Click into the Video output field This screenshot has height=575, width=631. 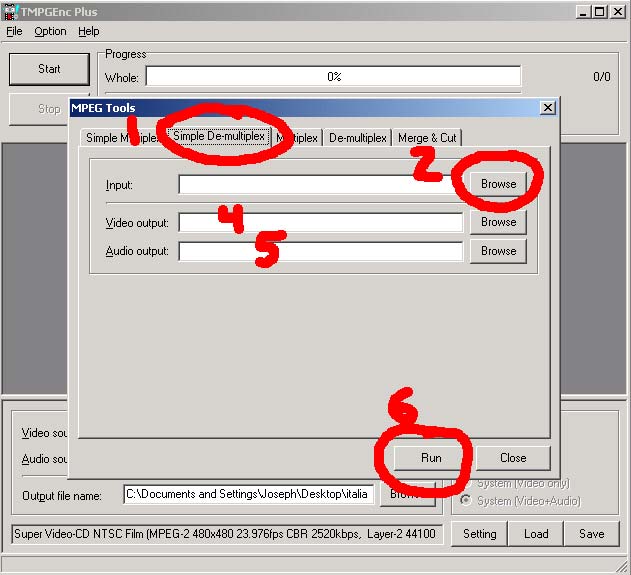321,223
